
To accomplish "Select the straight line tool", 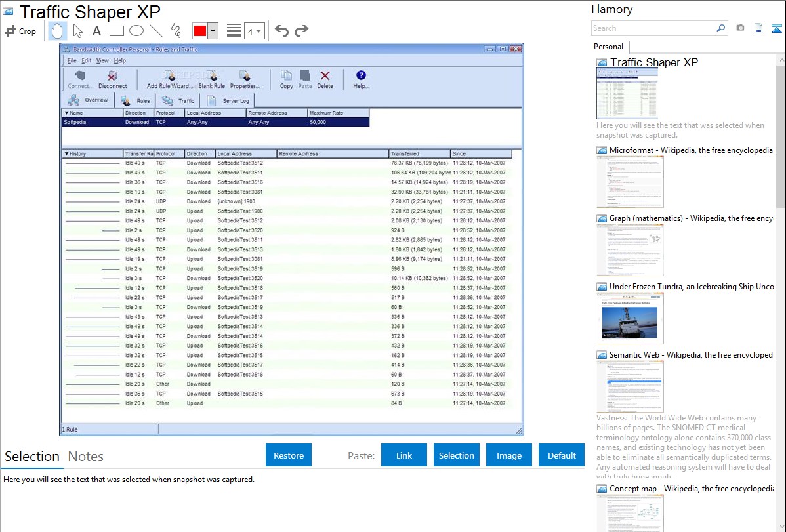I will click(x=156, y=31).
